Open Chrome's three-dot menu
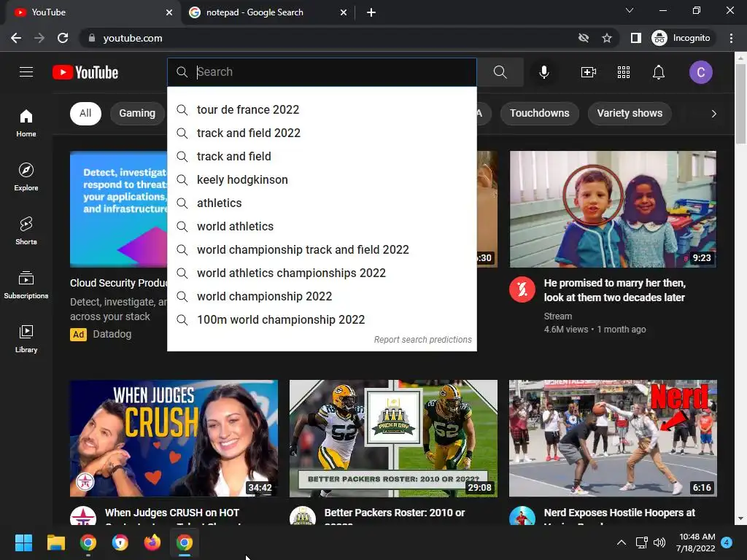Image resolution: width=747 pixels, height=560 pixels. (x=731, y=38)
